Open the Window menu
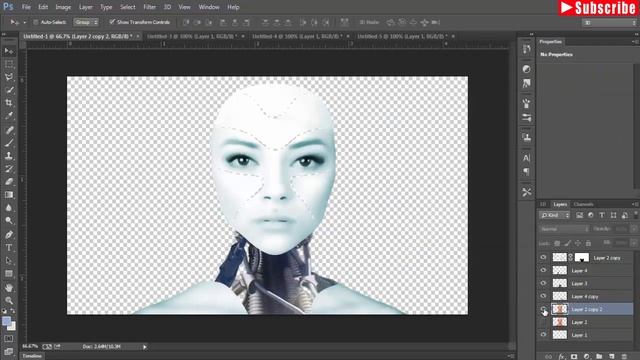 pyautogui.click(x=209, y=7)
